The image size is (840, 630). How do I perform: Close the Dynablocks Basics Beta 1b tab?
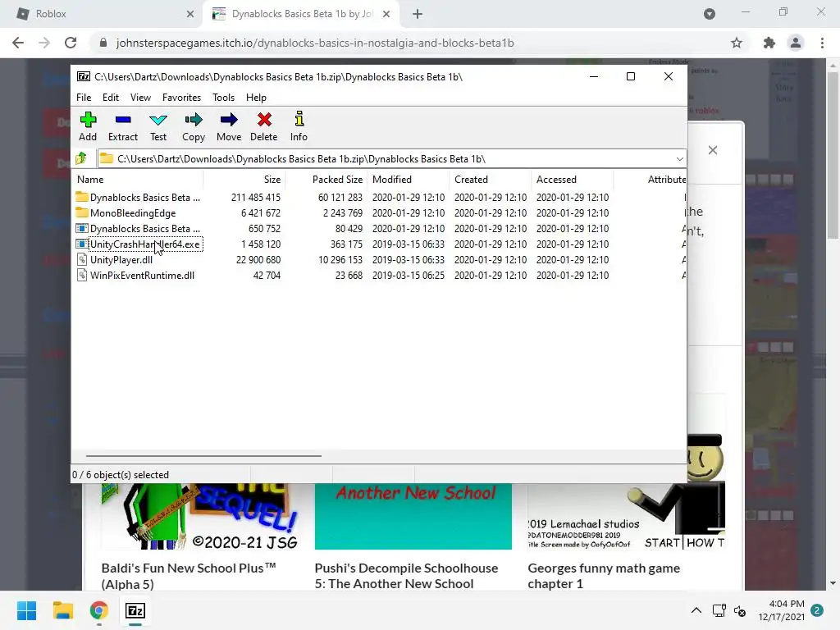point(386,14)
